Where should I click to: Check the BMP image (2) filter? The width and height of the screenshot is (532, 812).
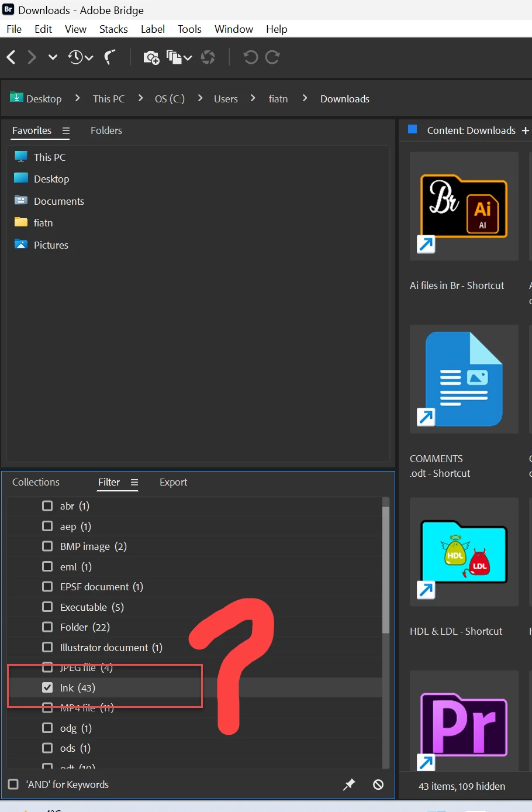pos(47,546)
